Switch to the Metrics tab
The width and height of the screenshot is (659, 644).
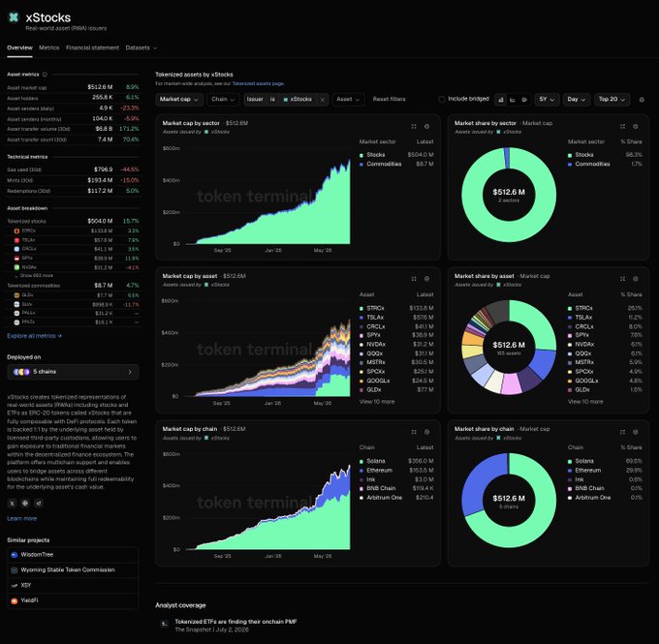pos(49,47)
